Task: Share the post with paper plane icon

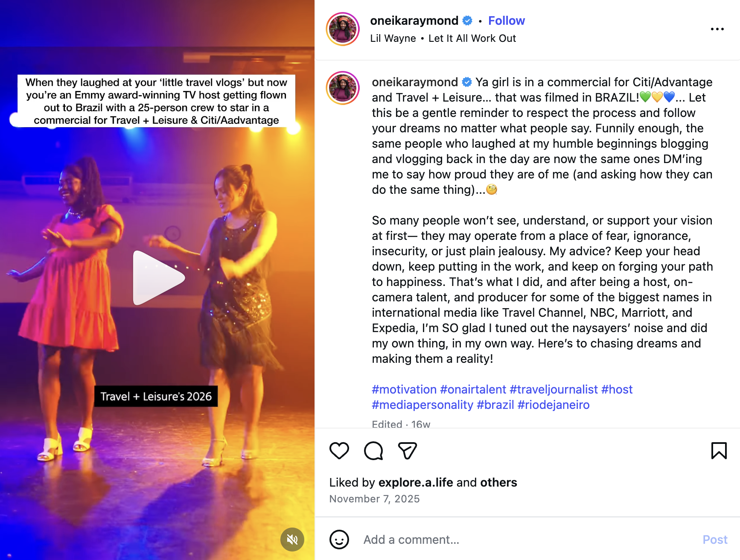Action: 407,451
